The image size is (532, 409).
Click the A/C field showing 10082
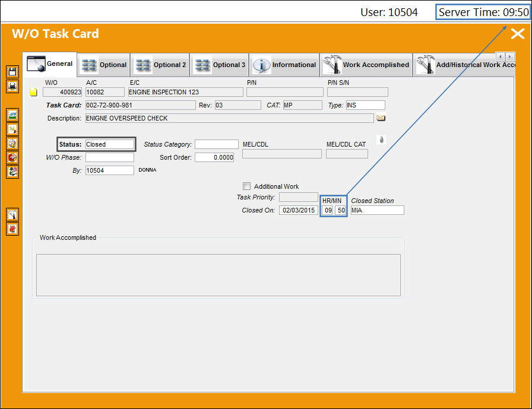(105, 92)
